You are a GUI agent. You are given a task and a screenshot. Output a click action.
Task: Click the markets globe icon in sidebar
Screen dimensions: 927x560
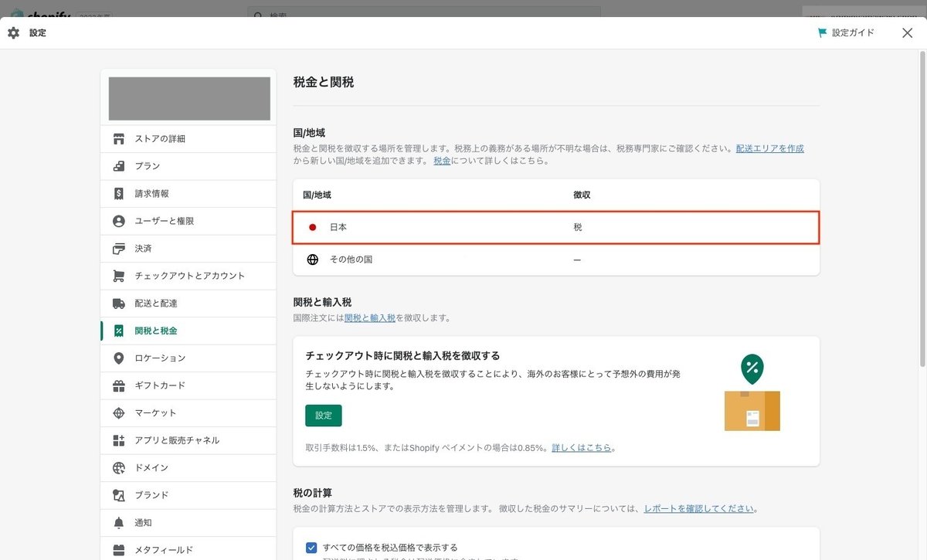pyautogui.click(x=118, y=413)
